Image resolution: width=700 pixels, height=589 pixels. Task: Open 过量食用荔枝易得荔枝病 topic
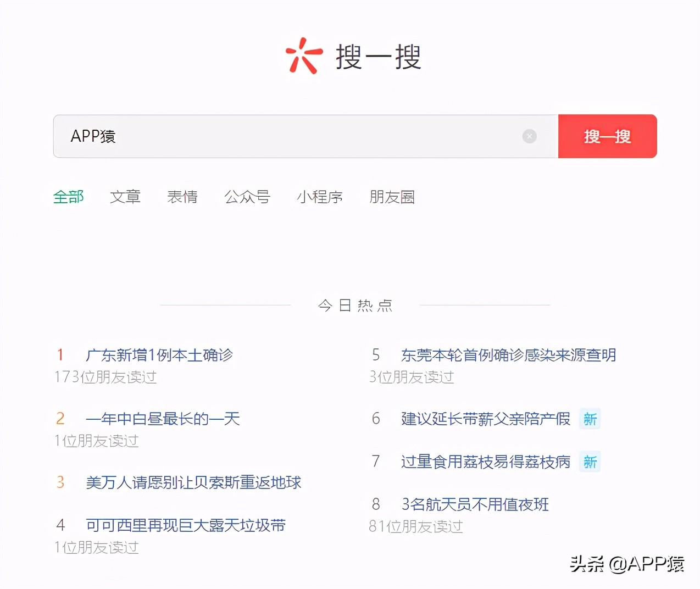coord(486,462)
